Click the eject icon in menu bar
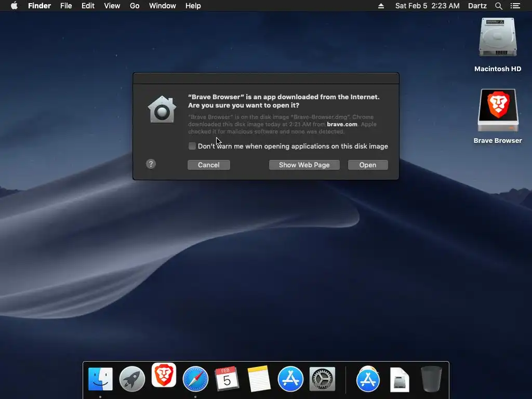 click(381, 6)
